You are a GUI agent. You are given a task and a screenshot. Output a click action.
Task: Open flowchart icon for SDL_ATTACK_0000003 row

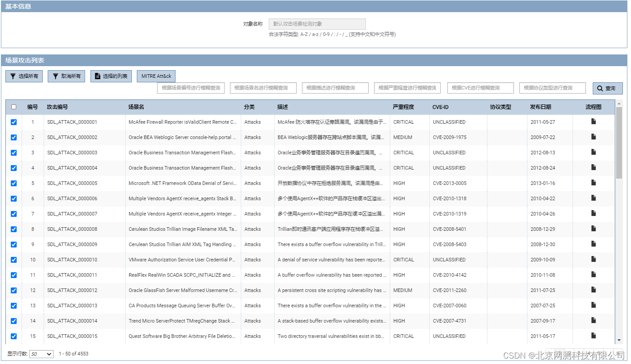594,152
